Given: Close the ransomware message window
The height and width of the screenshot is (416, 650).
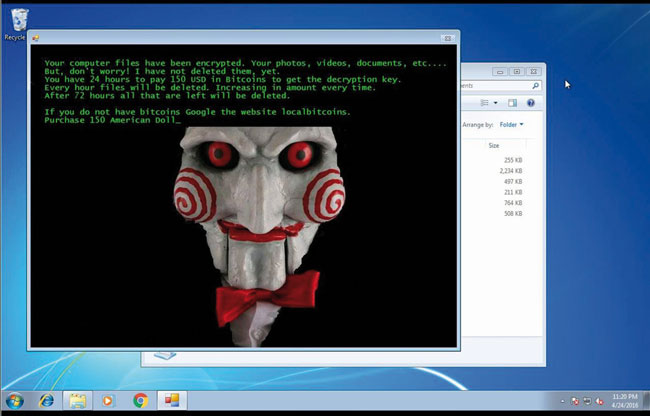Looking at the screenshot, I should tap(447, 38).
